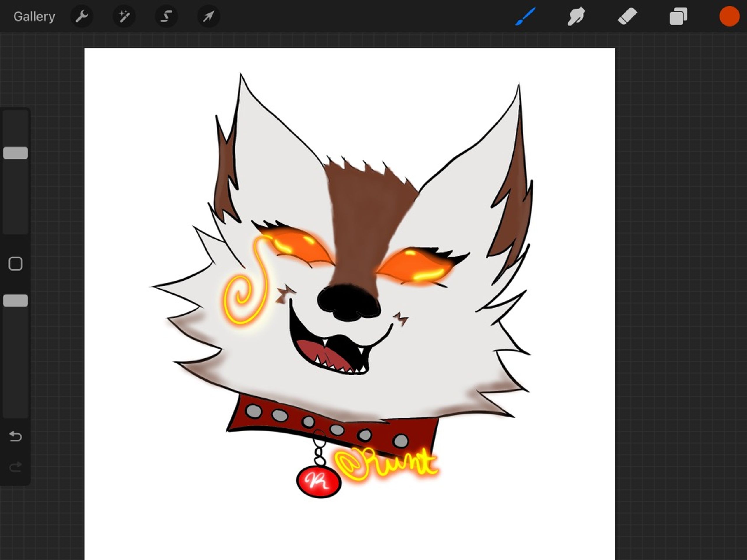This screenshot has width=747, height=560.
Task: Tap the square Modify eyedropper button
Action: pyautogui.click(x=15, y=264)
